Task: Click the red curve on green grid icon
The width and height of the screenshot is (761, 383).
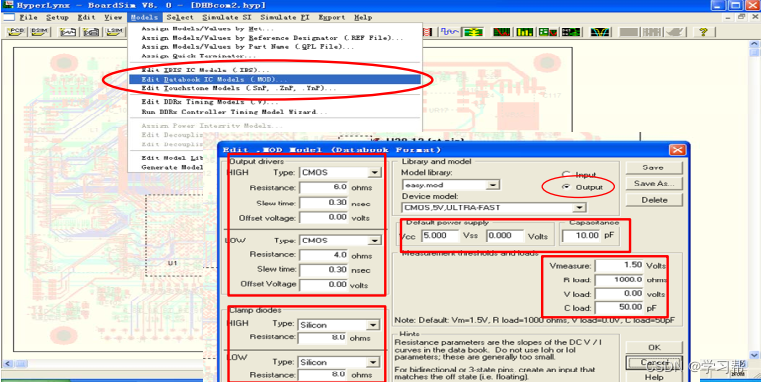Action: (502, 32)
